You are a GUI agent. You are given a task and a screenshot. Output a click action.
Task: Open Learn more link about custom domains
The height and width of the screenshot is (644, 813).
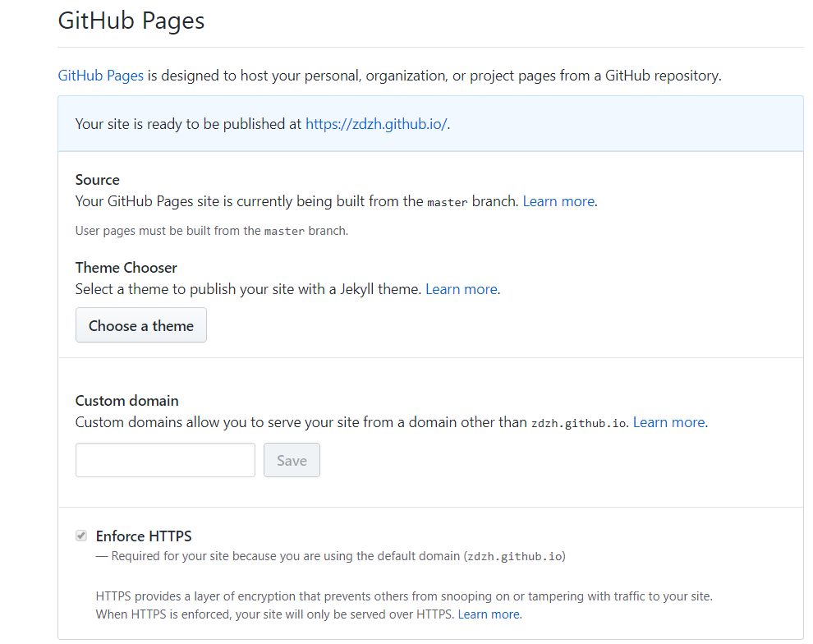(668, 422)
